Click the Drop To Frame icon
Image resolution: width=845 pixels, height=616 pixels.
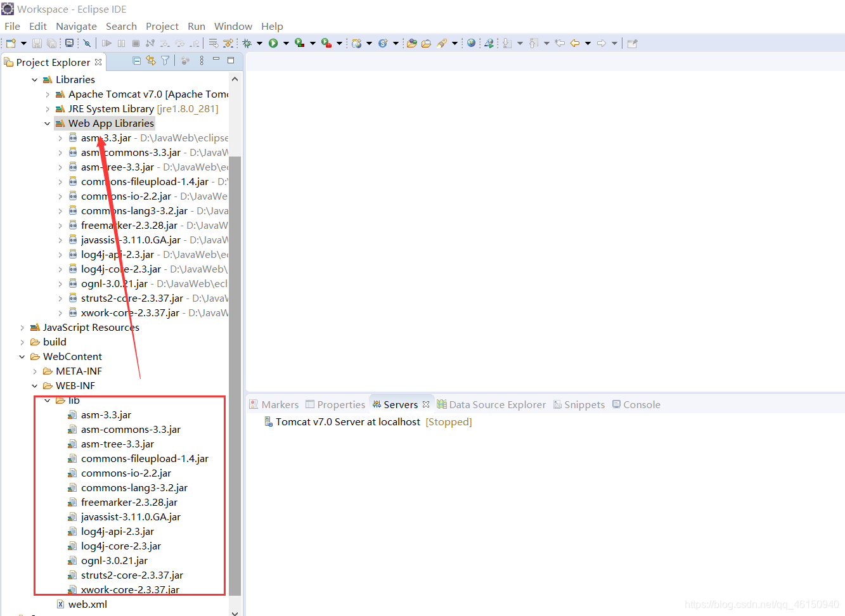coord(213,43)
